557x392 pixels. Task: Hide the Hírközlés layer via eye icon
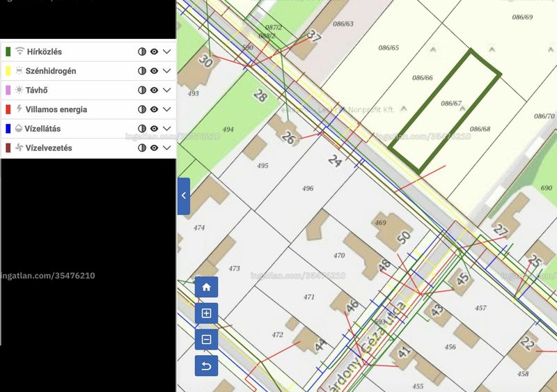pyautogui.click(x=154, y=52)
